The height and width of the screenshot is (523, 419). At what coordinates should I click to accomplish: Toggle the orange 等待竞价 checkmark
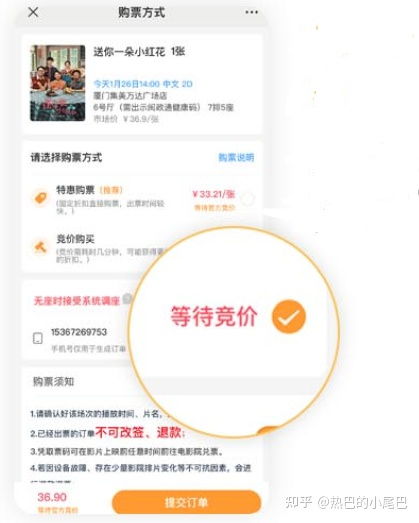[x=289, y=317]
